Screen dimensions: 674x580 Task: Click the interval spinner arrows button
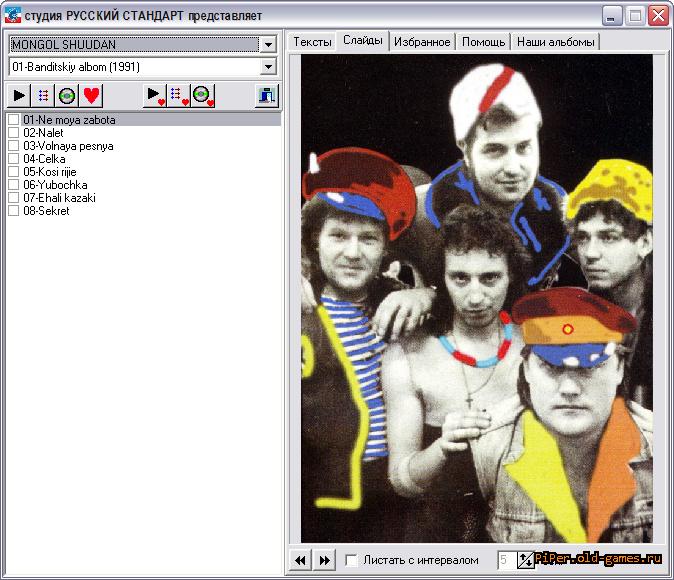click(525, 560)
